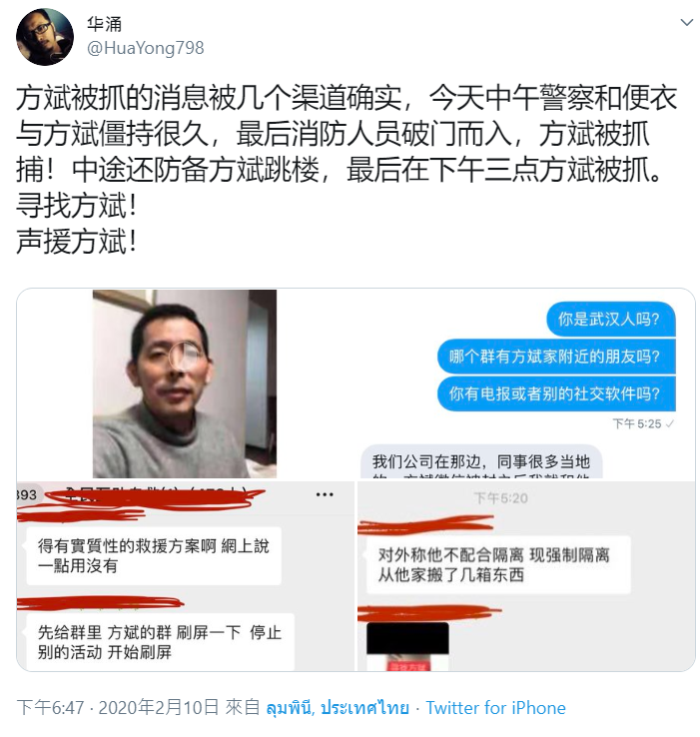Screen dimensions: 700x737
Task: Open the ลุมพินี, ประเทศไทย location link
Action: [x=338, y=707]
